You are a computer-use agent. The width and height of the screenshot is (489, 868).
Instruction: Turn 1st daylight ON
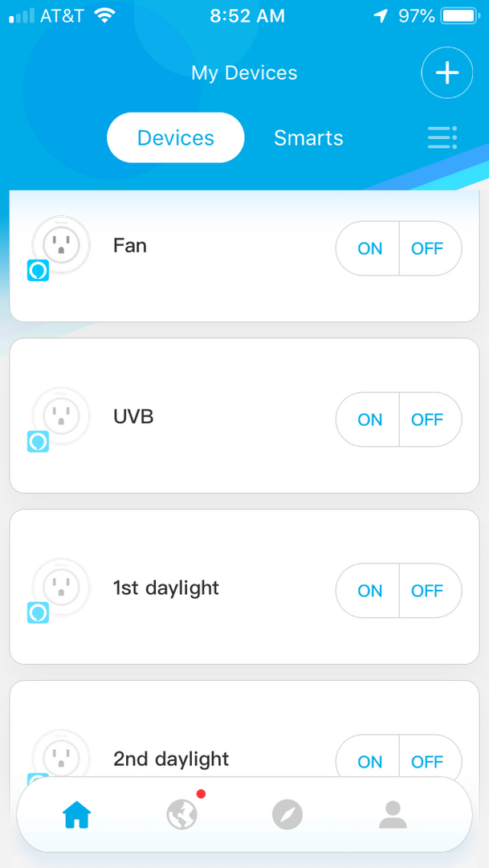click(369, 591)
